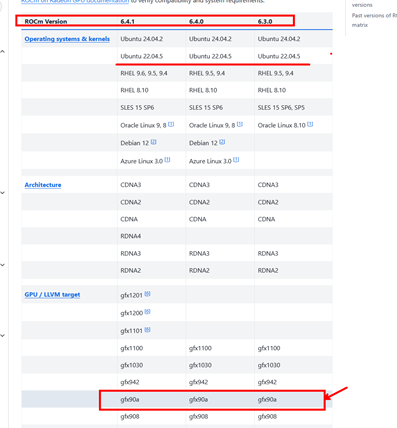Open footnote 1 beside Oracle Linux 9, 8 in 6.4.0 column
This screenshot has width=397, height=428.
[x=240, y=124]
